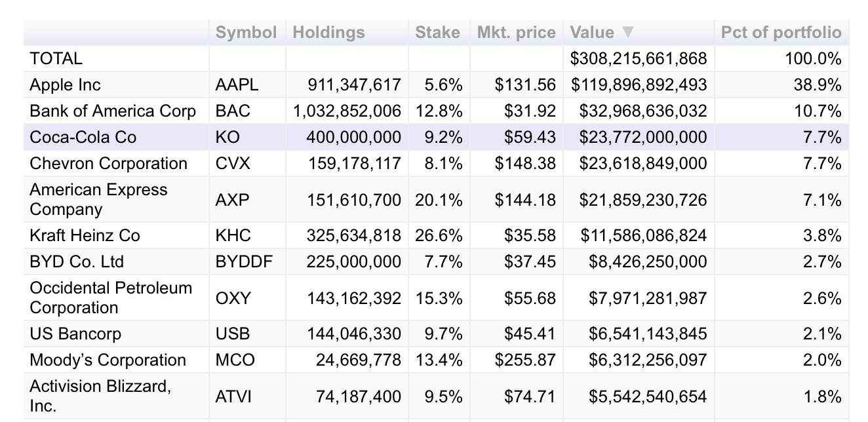The image size is (868, 422).
Task: Click the ATVI ticker symbol
Action: coord(233,396)
